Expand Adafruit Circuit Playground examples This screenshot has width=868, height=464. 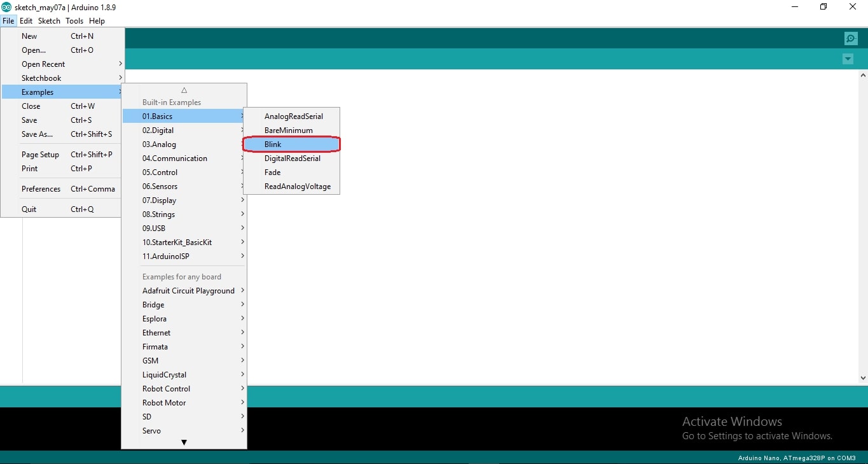click(x=184, y=291)
